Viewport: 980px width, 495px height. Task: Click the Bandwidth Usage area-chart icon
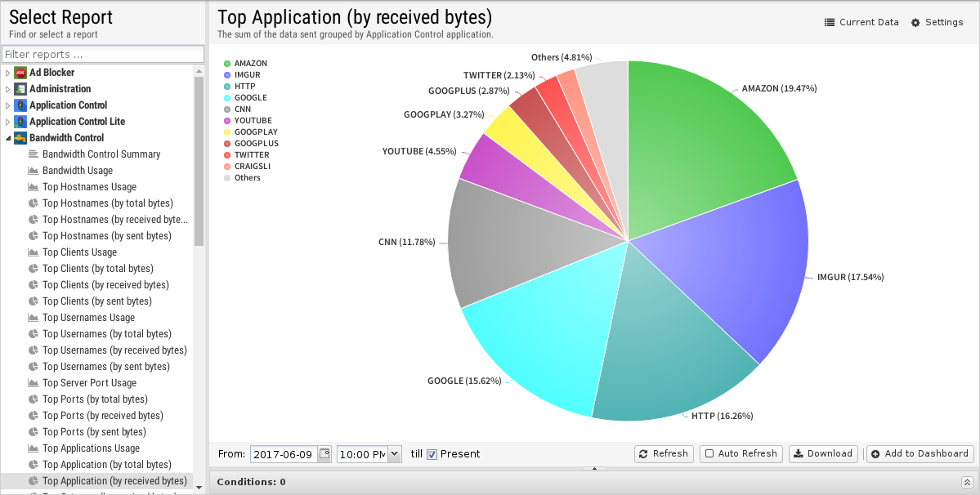coord(34,170)
